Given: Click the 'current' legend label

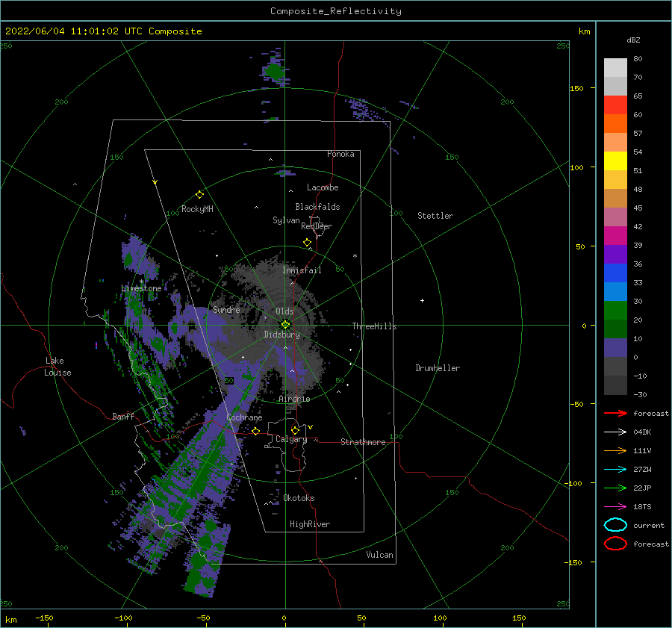Looking at the screenshot, I should click(x=649, y=526).
